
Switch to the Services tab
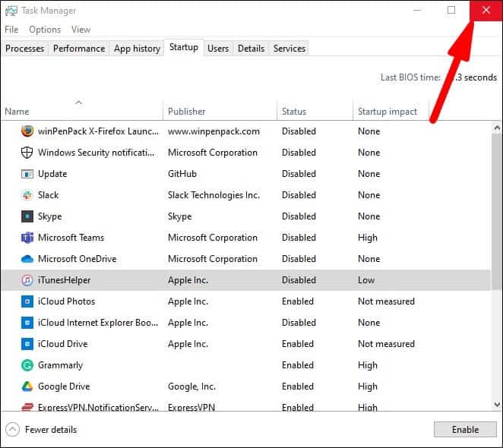click(x=289, y=49)
